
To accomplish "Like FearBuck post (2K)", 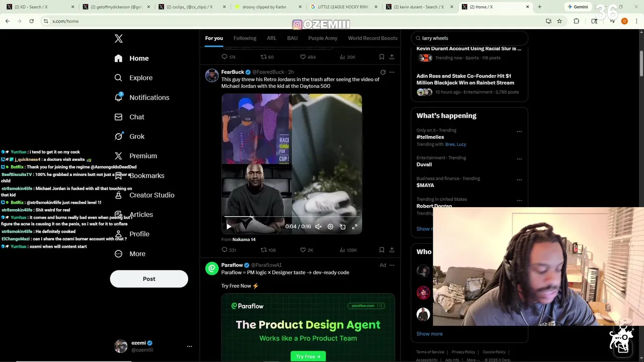I will coord(307,250).
